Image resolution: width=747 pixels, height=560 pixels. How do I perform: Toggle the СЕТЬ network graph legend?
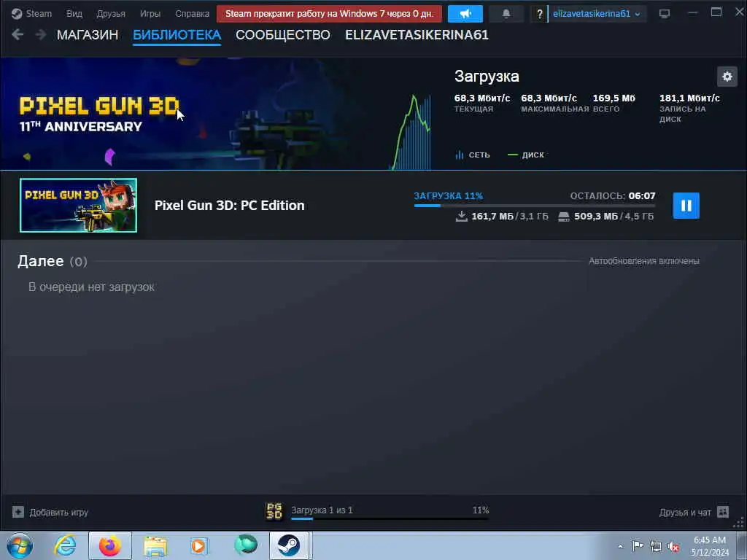[x=473, y=155]
